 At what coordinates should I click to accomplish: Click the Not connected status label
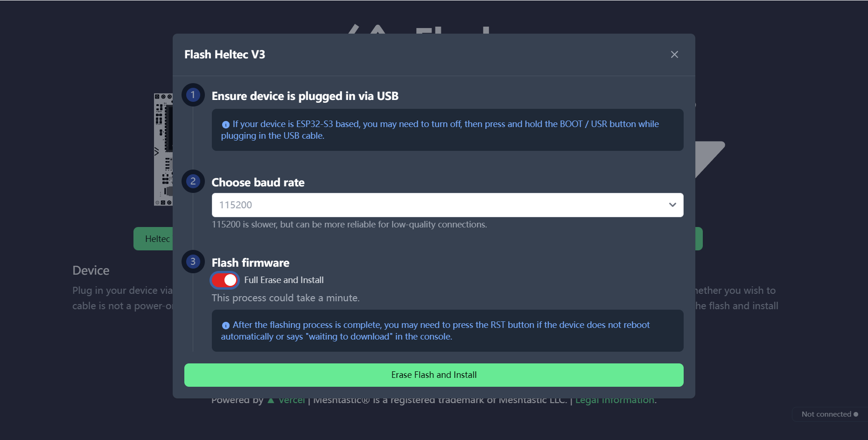(x=826, y=414)
